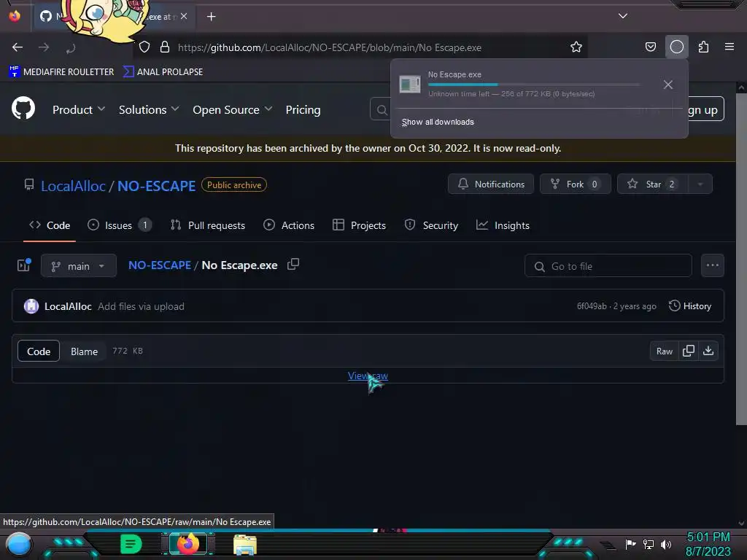Click the Raw button
747x560 pixels.
pos(664,351)
